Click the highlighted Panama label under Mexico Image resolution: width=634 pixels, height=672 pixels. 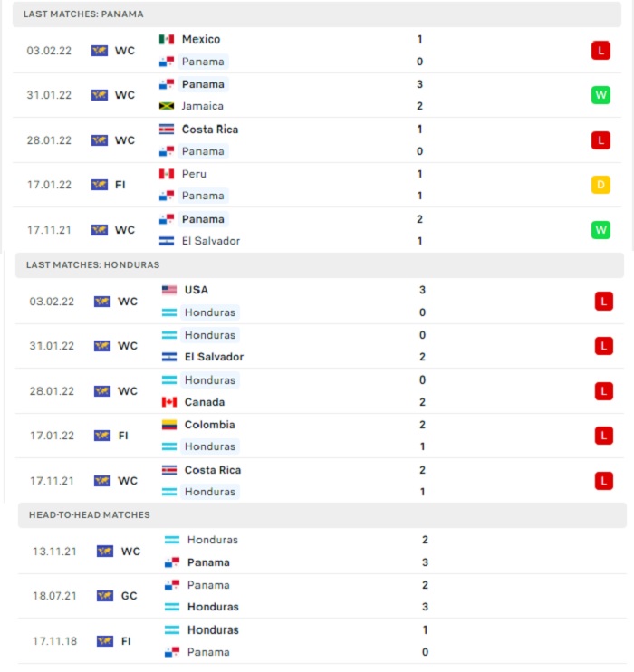[x=203, y=62]
